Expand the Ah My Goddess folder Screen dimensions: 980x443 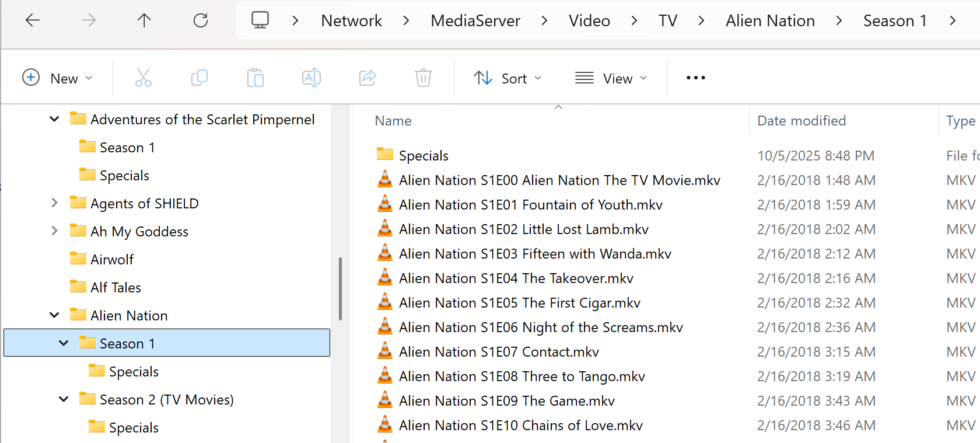point(54,231)
